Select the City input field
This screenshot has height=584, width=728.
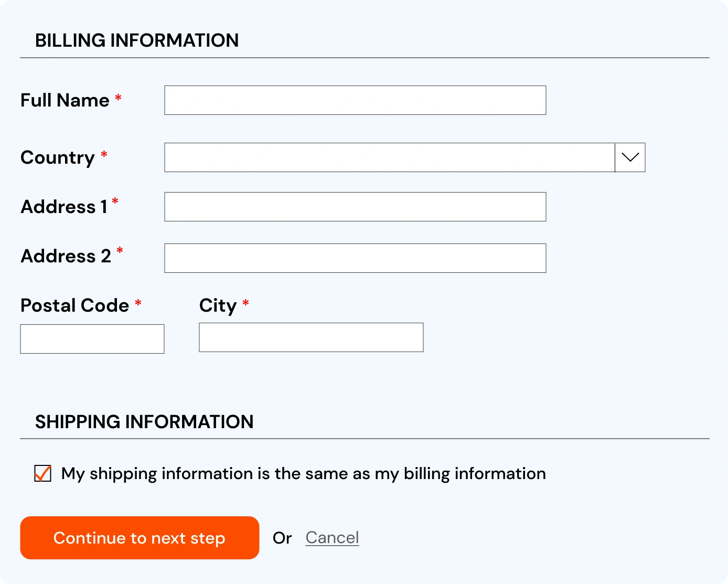pos(311,337)
